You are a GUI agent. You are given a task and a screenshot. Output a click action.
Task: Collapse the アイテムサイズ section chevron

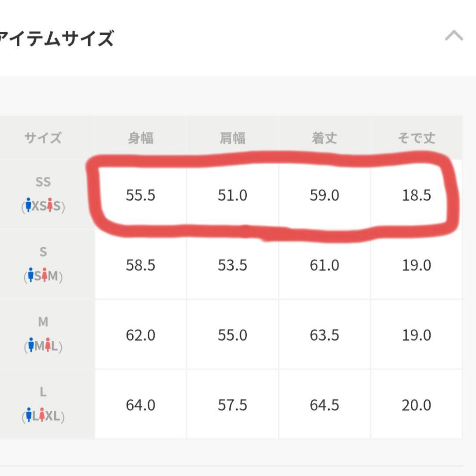click(x=454, y=35)
